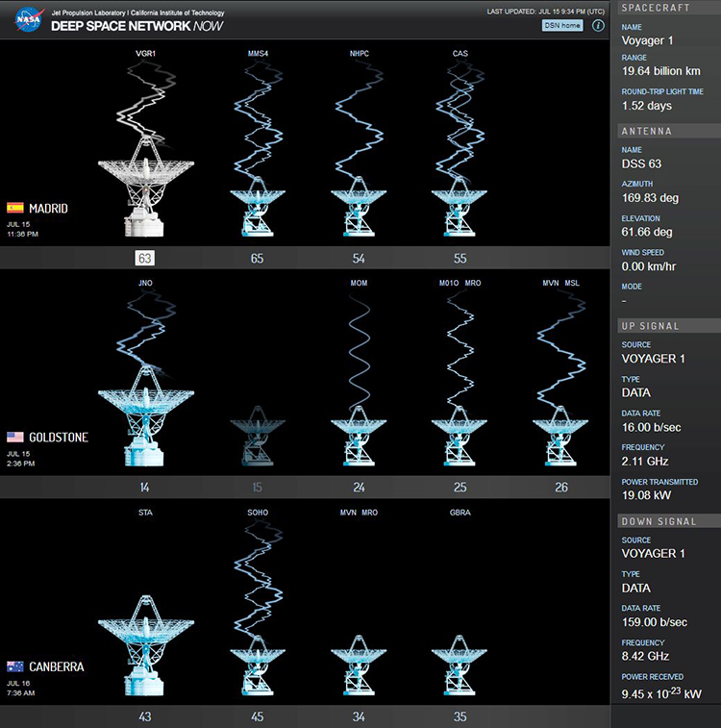The image size is (721, 728).
Task: Click the United States flag icon
Action: (15, 437)
